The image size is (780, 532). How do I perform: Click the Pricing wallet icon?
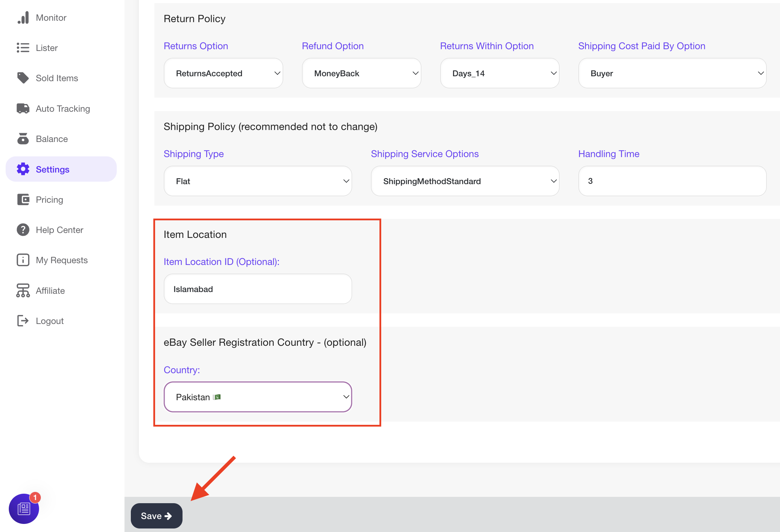point(23,200)
